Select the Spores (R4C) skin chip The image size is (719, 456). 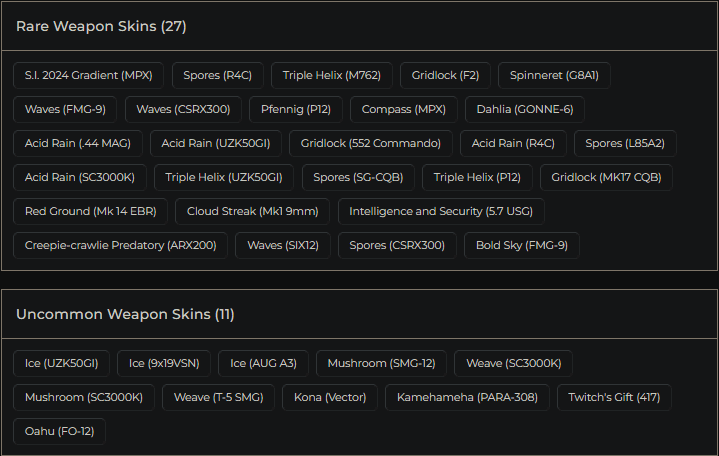(218, 75)
